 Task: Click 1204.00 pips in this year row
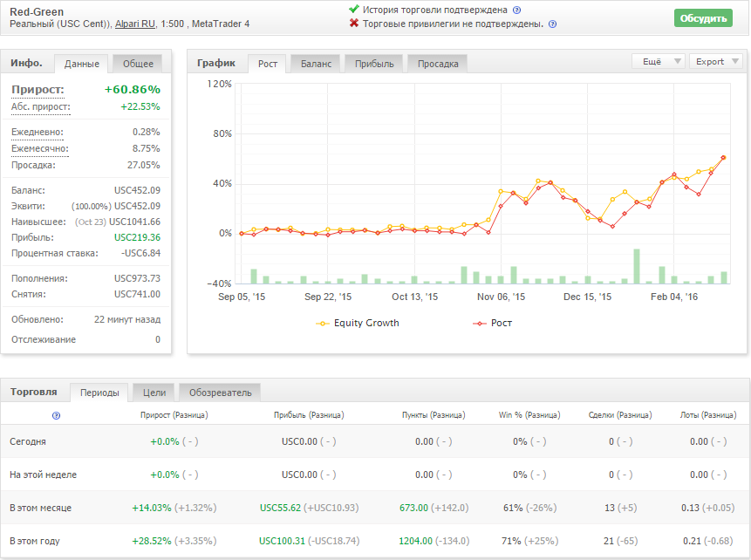coord(416,541)
